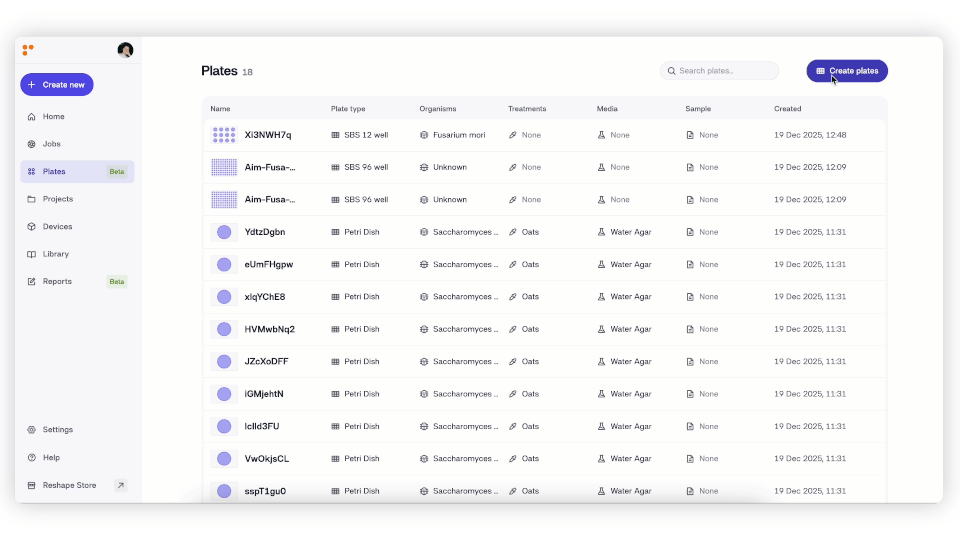Open the user profile avatar

(x=125, y=50)
